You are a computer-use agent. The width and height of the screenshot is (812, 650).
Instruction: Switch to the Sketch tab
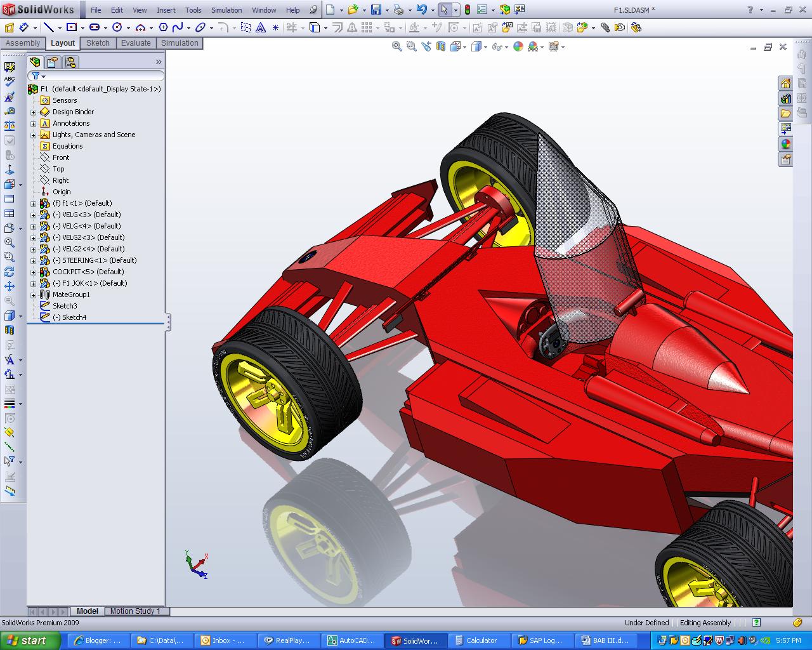point(98,43)
